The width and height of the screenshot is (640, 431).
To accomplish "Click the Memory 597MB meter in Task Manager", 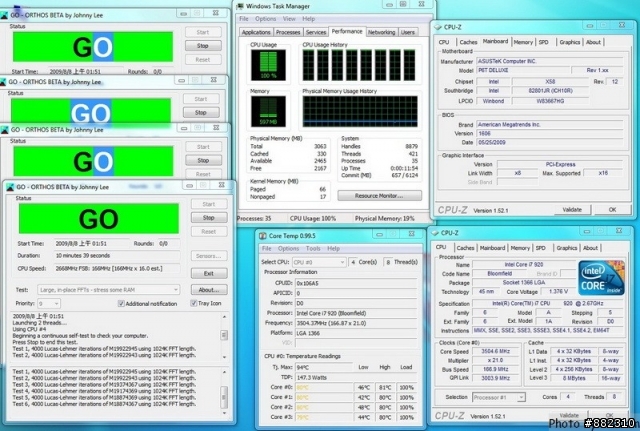I will click(268, 111).
